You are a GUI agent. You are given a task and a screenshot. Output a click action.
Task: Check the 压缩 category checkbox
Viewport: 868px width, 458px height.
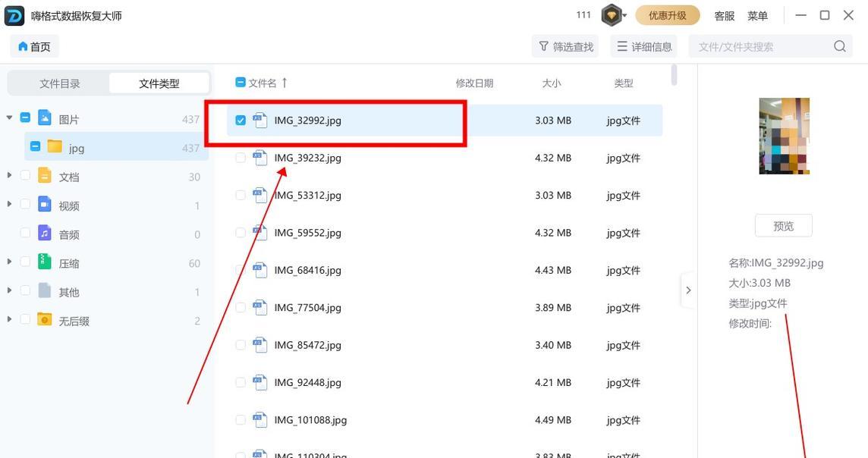point(26,262)
